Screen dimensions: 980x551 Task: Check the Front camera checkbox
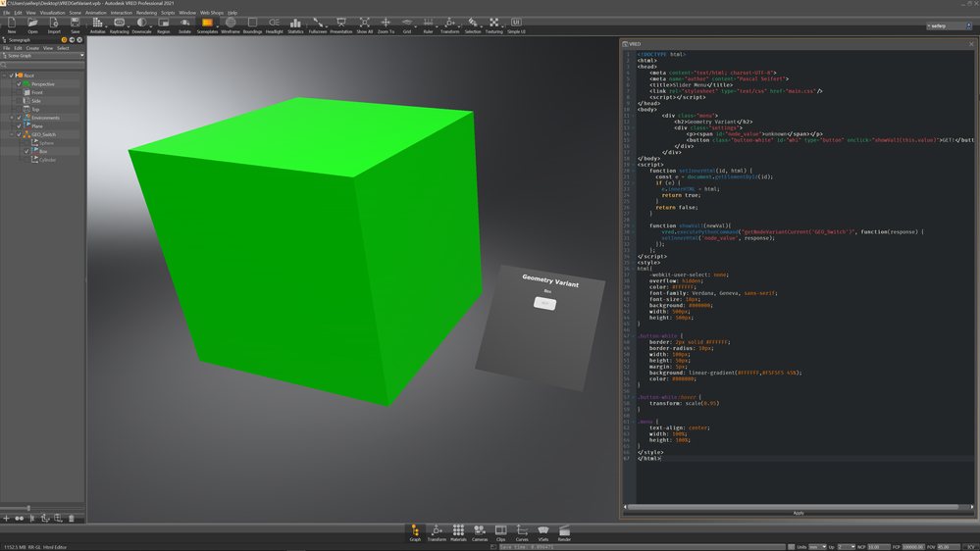pyautogui.click(x=19, y=92)
